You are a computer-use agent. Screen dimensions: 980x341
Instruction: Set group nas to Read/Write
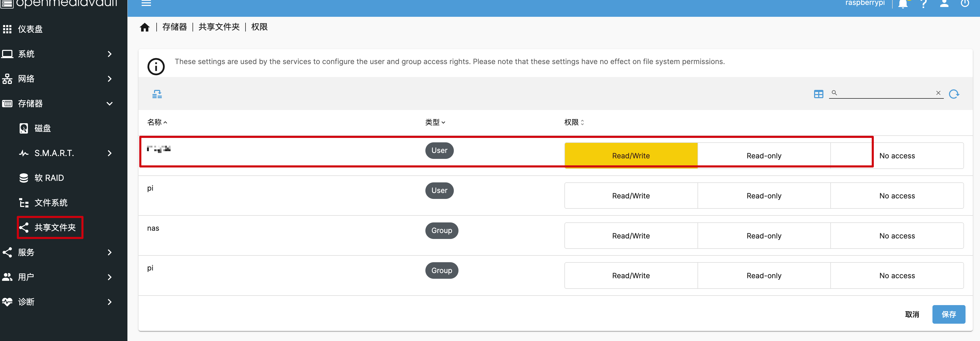tap(631, 236)
